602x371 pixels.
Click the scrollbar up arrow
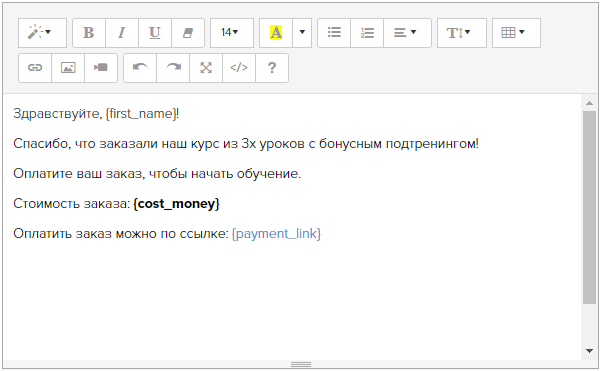point(589,103)
